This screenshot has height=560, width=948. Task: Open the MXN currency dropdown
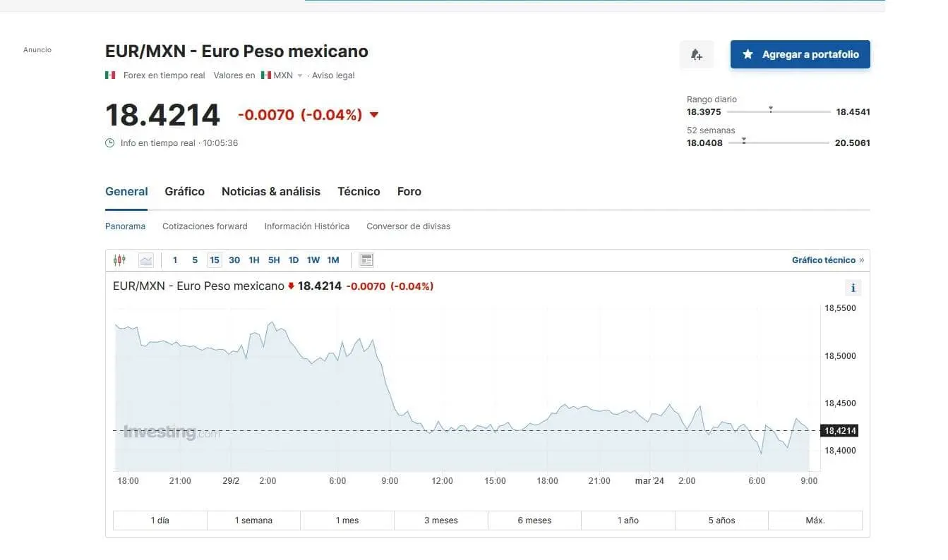[x=282, y=75]
